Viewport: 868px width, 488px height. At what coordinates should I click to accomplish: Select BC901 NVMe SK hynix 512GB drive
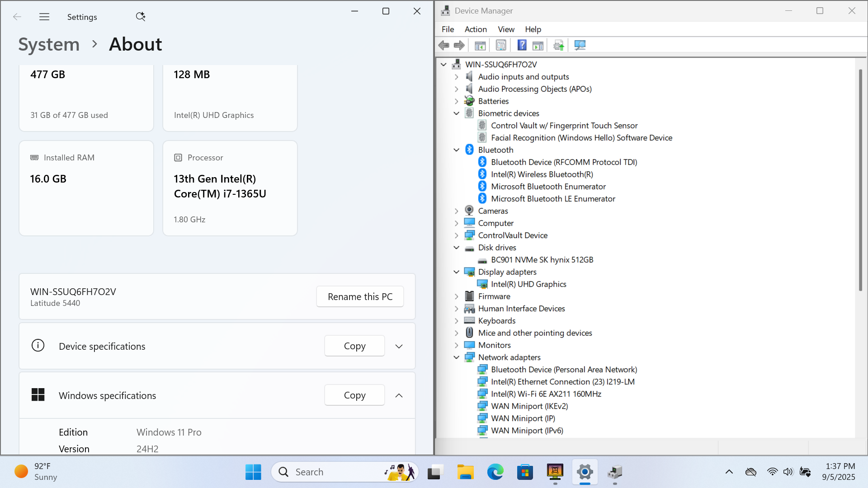coord(542,260)
